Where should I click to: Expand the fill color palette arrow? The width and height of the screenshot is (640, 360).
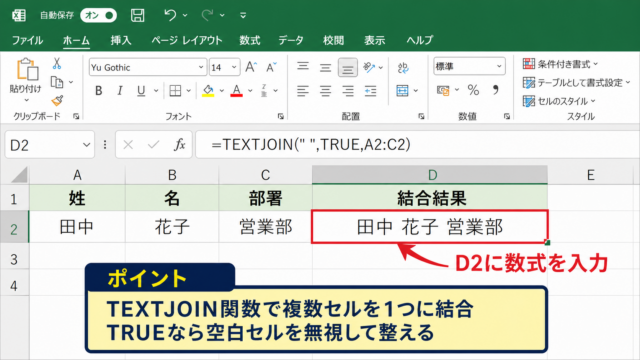[x=222, y=91]
